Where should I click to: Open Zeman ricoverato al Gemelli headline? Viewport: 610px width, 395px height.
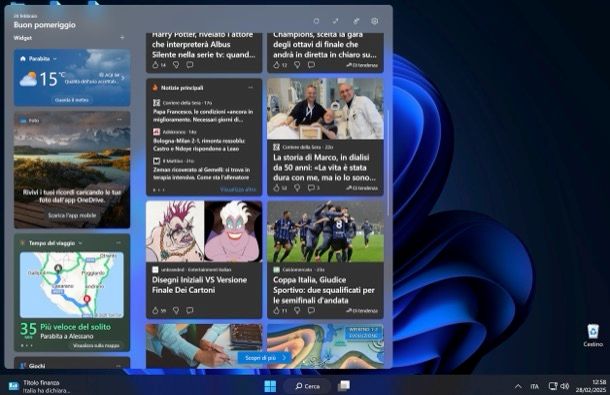(x=202, y=174)
